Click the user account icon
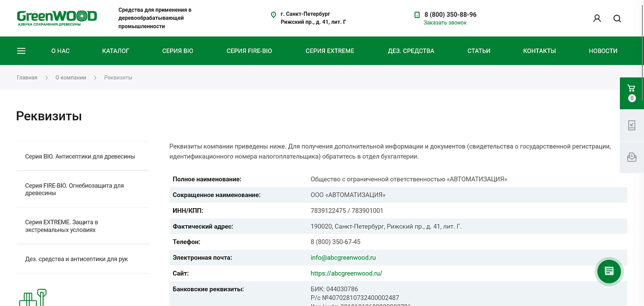This screenshot has width=644, height=306. 597,18
